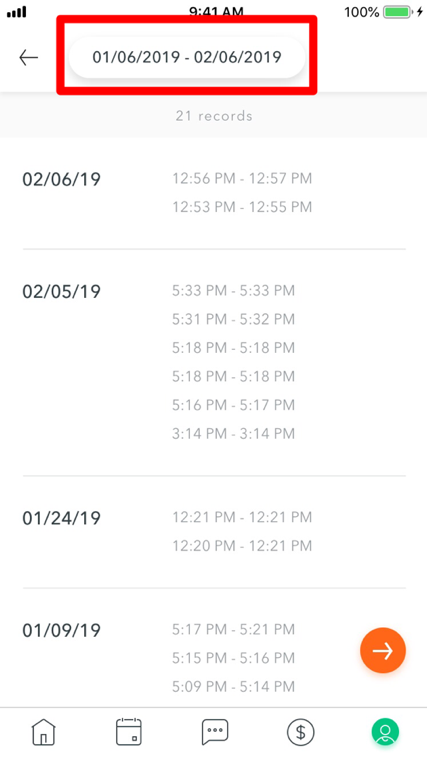The width and height of the screenshot is (427, 762).
Task: Open the 01/24/19 date entry
Action: (x=62, y=518)
